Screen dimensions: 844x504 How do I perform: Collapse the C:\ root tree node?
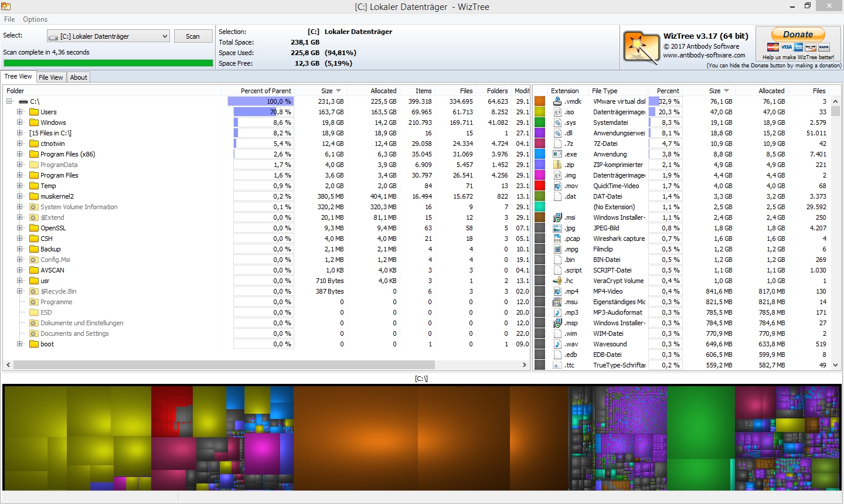coord(9,101)
